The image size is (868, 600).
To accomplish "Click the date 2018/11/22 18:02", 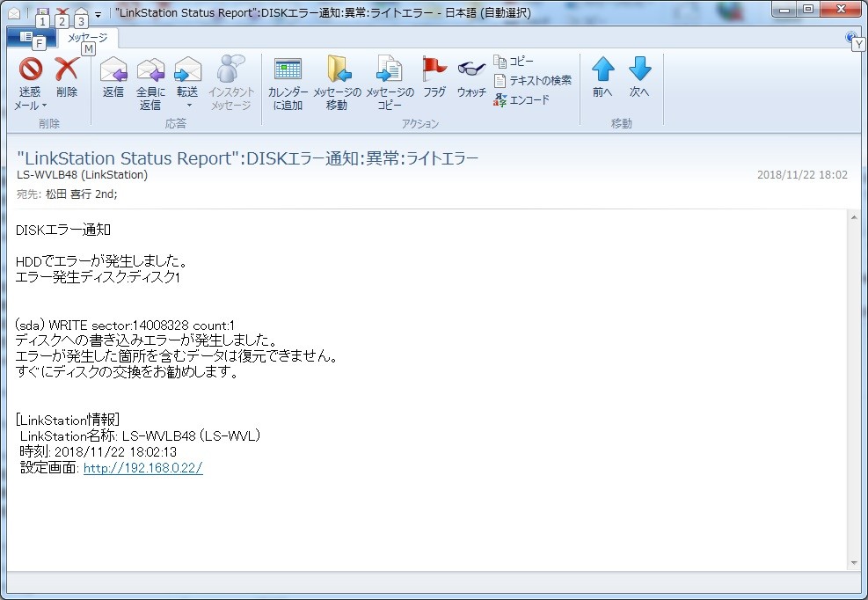I will [802, 175].
